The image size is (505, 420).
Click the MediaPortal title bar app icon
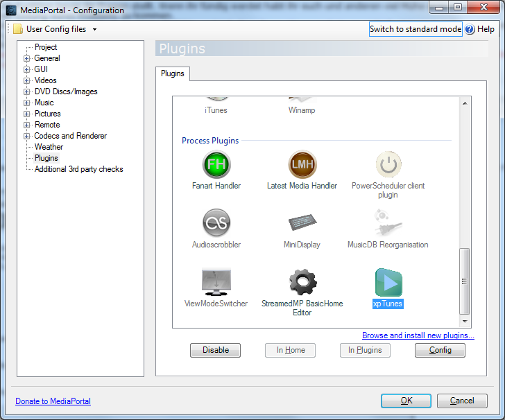tap(11, 10)
